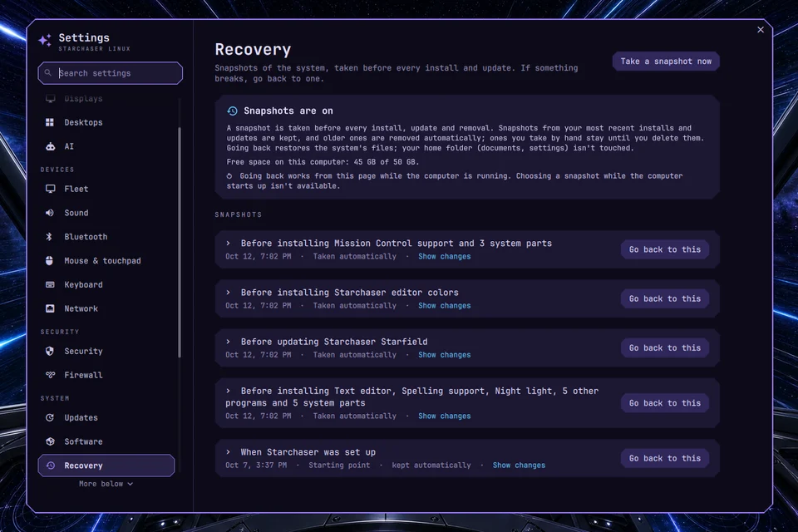
Task: Open Sound settings
Action: tap(106, 213)
